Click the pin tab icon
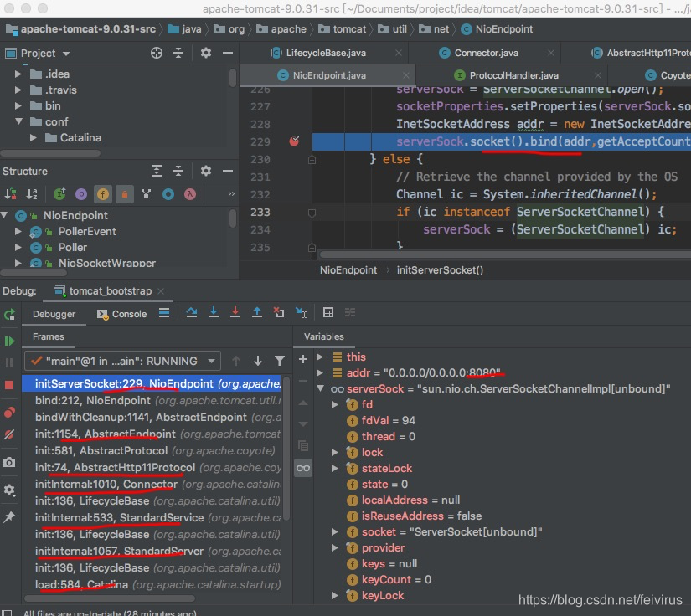This screenshot has height=616, width=691. (9, 517)
